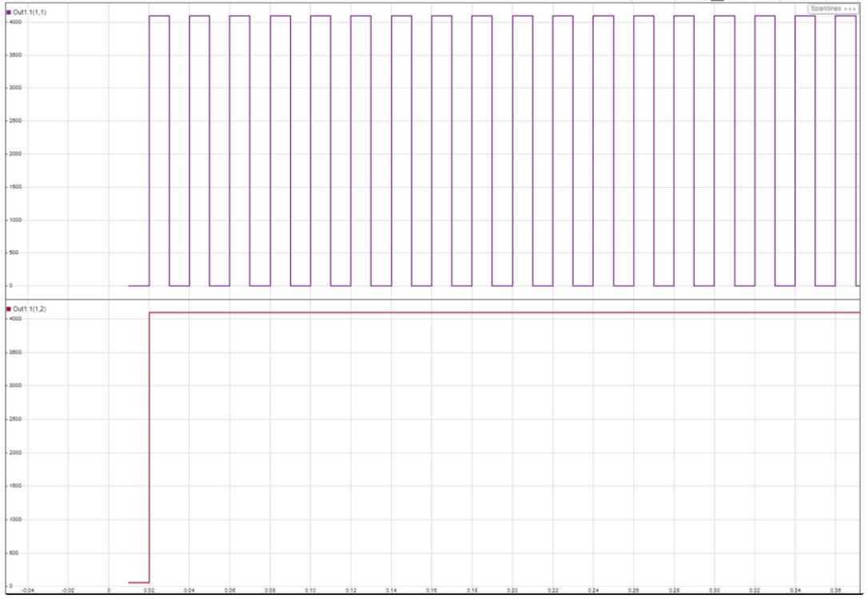Click the 0.20 tick on the time axis
Viewport: 868px width, 599px height.
[x=512, y=590]
